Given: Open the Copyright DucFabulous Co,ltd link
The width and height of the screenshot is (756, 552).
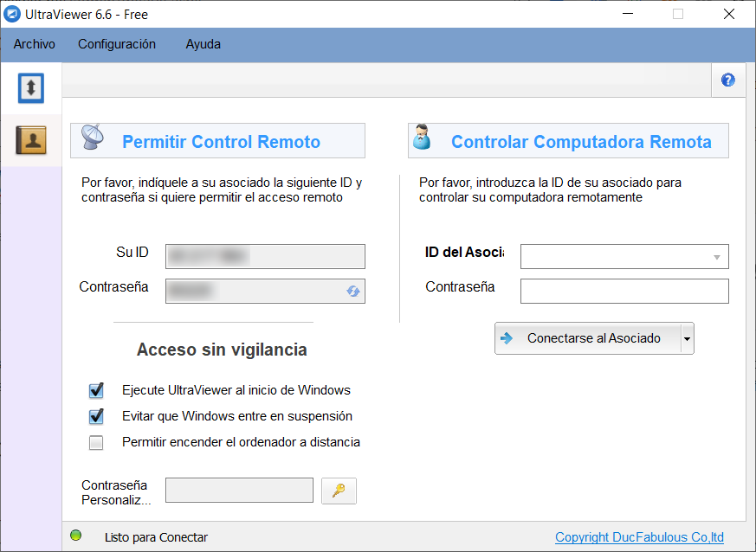Looking at the screenshot, I should click(639, 537).
